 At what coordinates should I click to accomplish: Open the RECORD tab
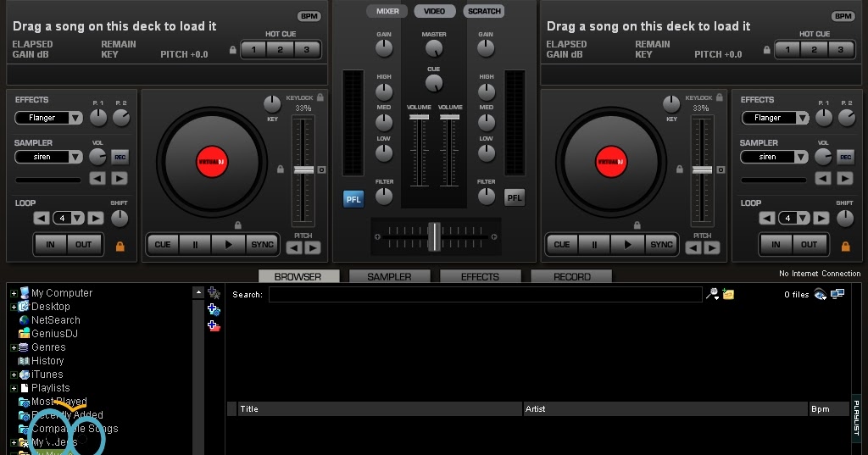(x=572, y=276)
